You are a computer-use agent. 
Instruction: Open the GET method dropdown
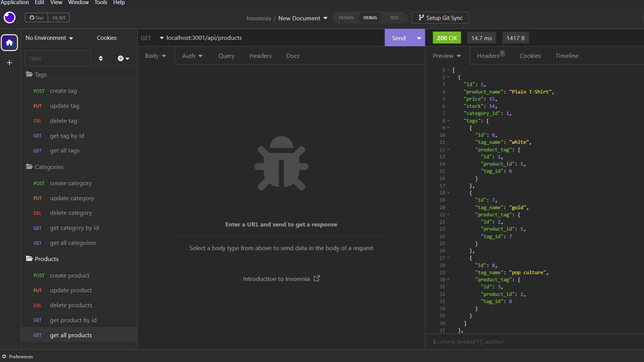pos(152,38)
